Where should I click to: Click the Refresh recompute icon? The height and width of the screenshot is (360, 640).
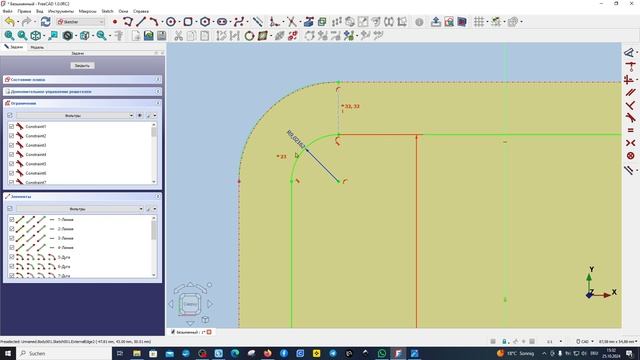coord(45,22)
